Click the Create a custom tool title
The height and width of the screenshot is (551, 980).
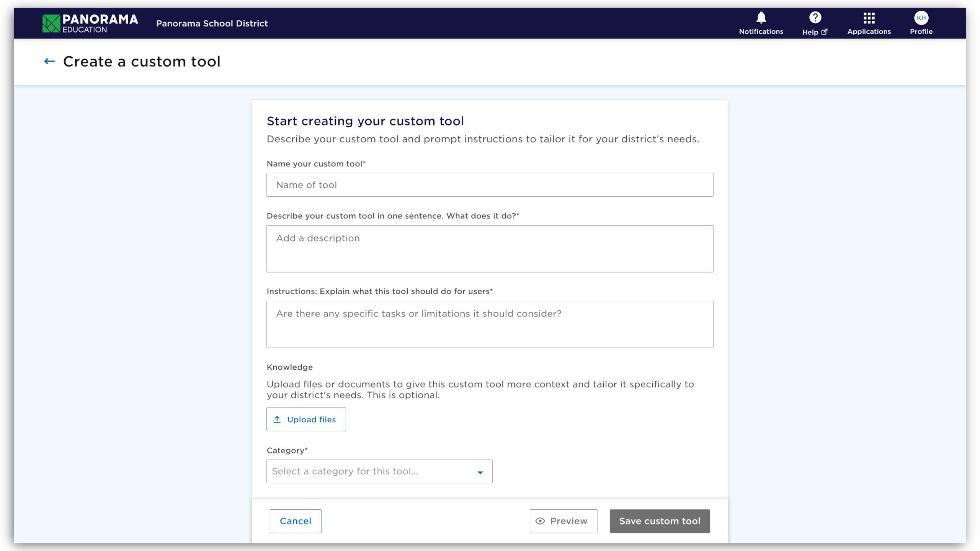click(142, 62)
